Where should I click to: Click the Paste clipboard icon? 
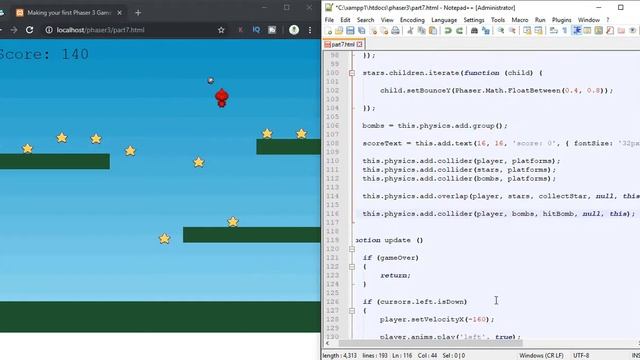(433, 31)
